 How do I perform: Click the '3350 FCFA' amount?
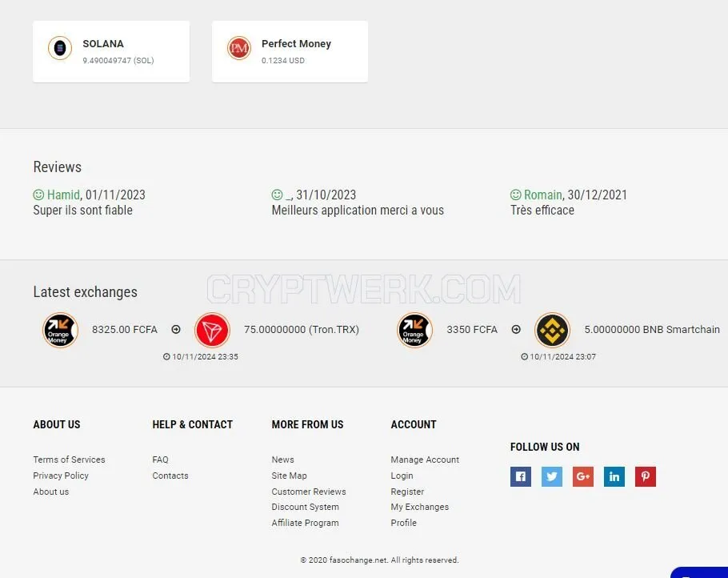pos(472,329)
